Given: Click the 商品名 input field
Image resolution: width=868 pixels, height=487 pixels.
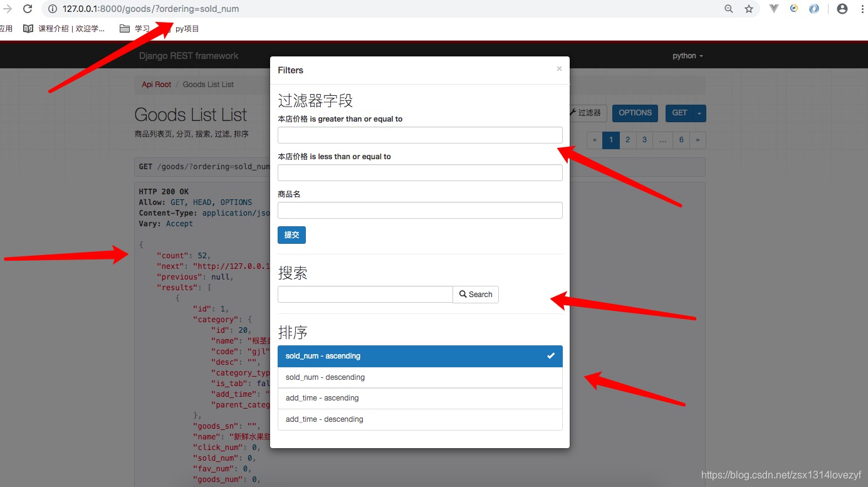Looking at the screenshot, I should coord(420,210).
